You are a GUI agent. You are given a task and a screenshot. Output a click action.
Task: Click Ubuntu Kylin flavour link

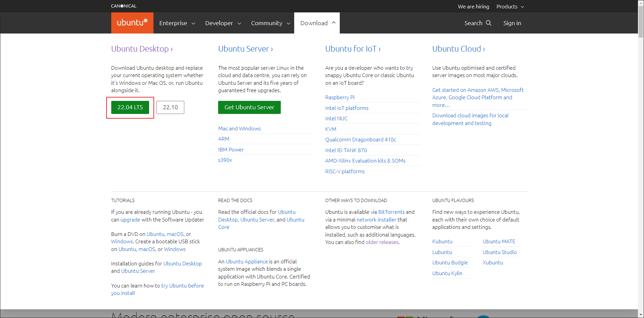(447, 273)
